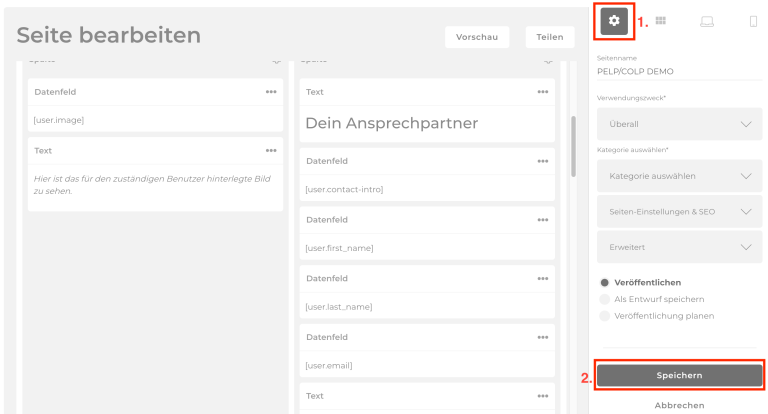Viewport: 768px width, 414px height.
Task: Expand 'Seiten-Einstellungen & SEO' section
Action: pos(679,211)
